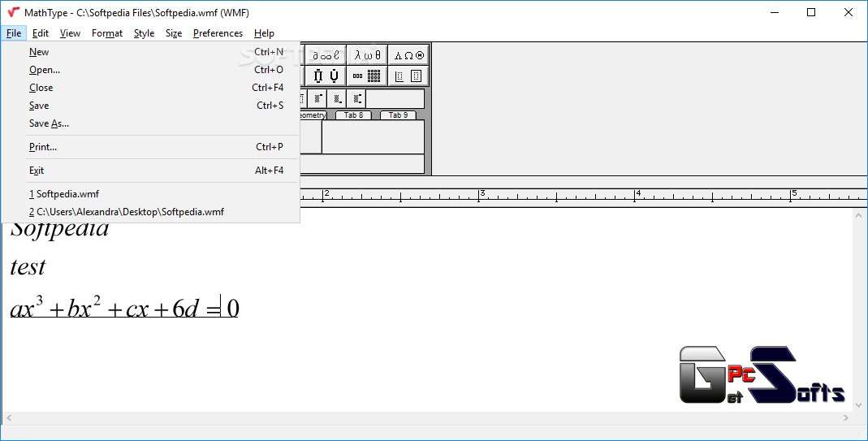Open the Style menu
Image resolution: width=868 pixels, height=441 pixels.
144,33
